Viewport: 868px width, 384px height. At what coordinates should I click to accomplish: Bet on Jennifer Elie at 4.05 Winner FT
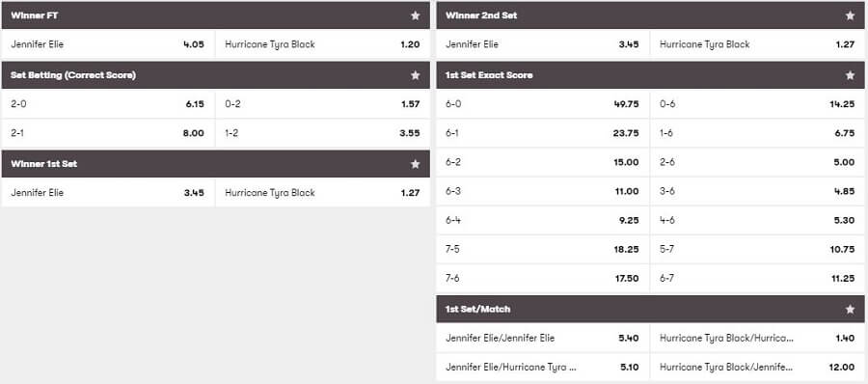(x=108, y=44)
